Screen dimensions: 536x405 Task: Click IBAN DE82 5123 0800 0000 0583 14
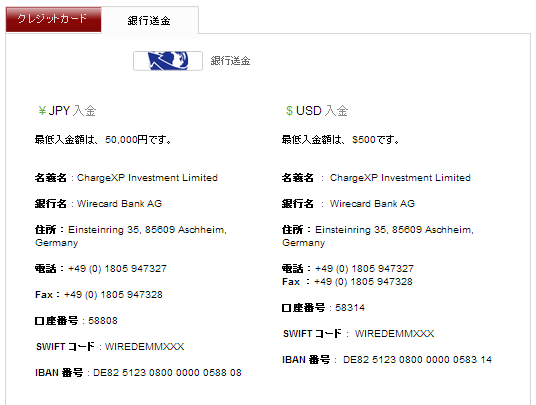(x=417, y=360)
